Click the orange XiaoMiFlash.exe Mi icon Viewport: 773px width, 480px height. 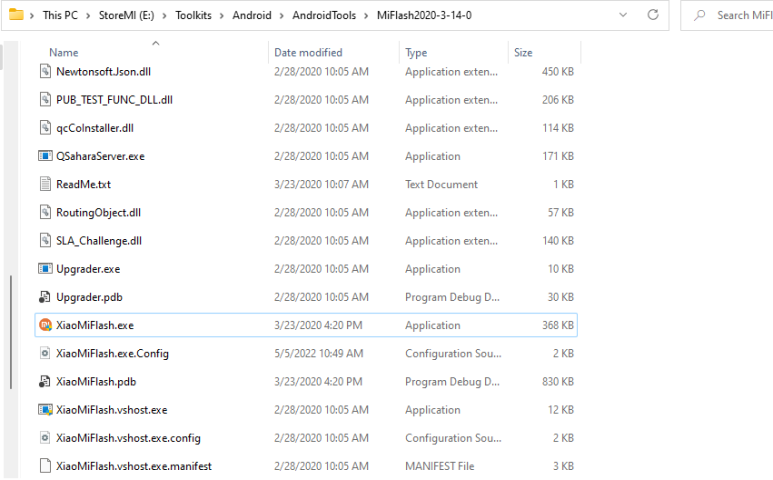point(45,325)
